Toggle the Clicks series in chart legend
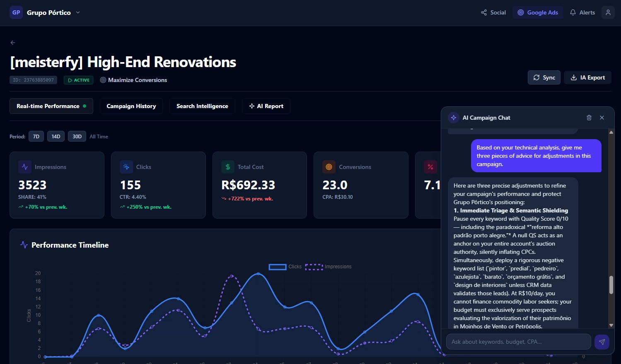Image resolution: width=621 pixels, height=364 pixels. pos(285,267)
